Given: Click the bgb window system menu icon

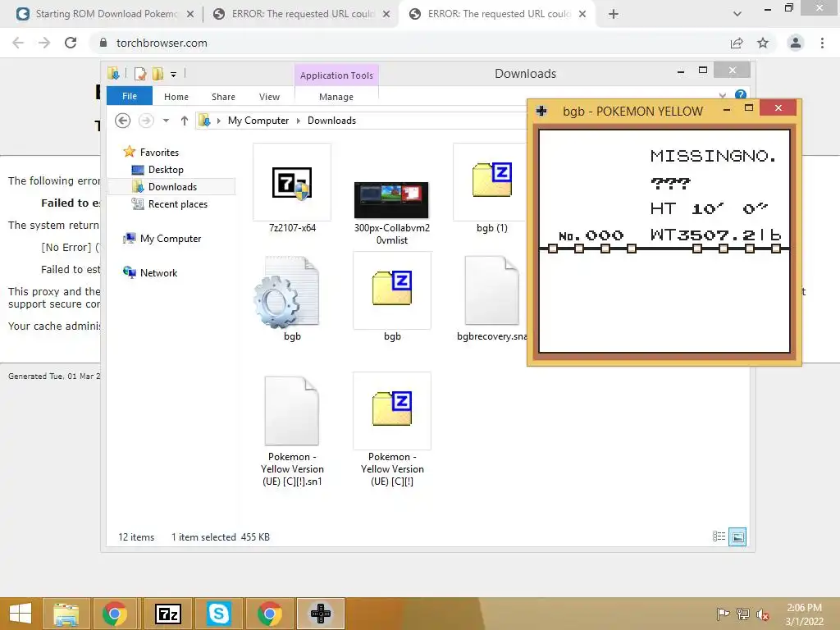Looking at the screenshot, I should [x=541, y=111].
